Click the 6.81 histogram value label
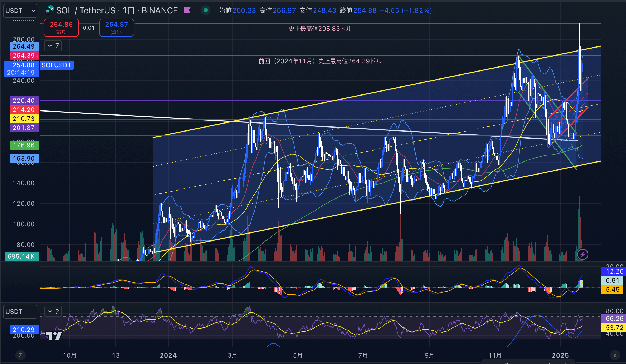Viewport: 626px width, 364px height. (x=612, y=280)
